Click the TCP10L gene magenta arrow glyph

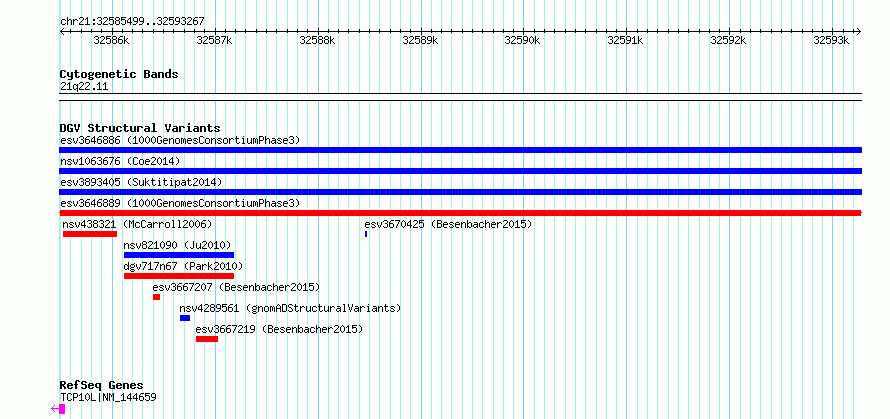58,409
